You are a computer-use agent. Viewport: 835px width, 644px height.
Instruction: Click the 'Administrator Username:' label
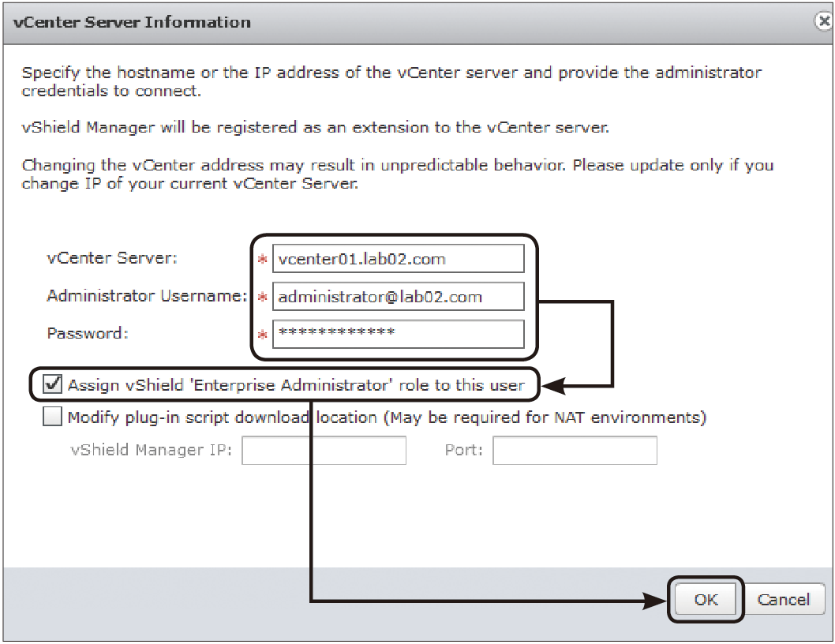[x=147, y=295]
